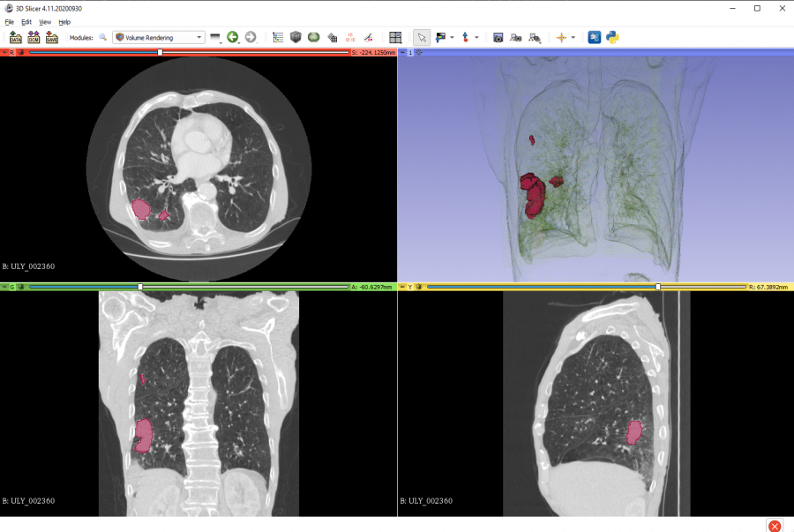Open the View menu
Screen dimensions: 794x532
44,22
